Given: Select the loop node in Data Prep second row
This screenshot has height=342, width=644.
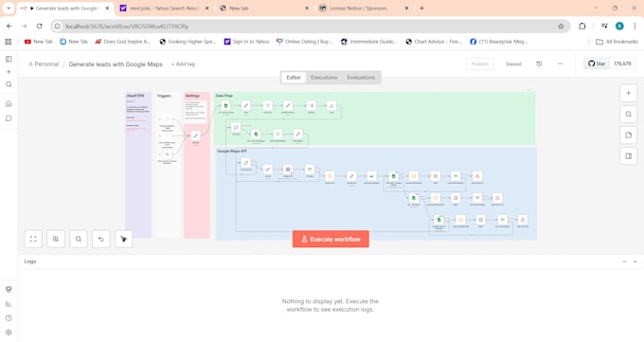Looking at the screenshot, I should 236,128.
